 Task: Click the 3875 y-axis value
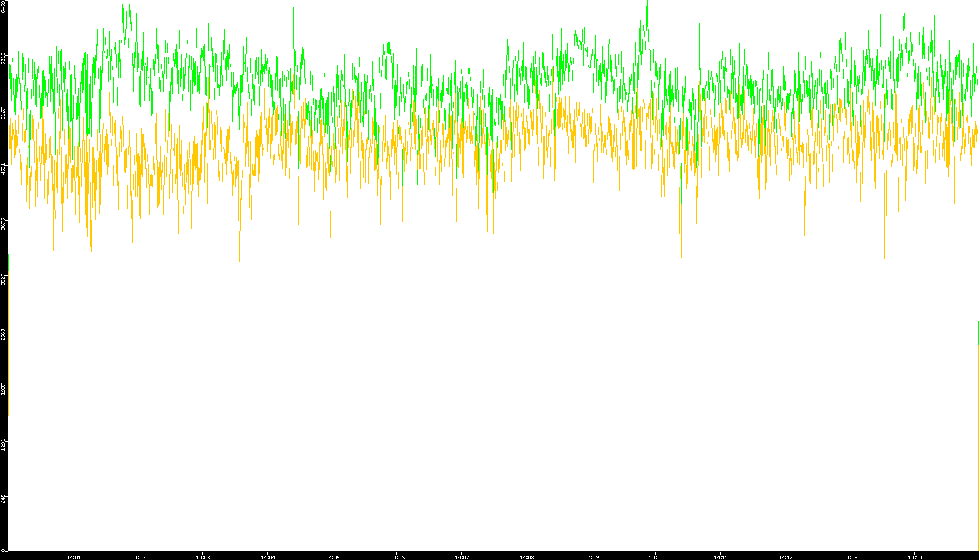pos(4,224)
